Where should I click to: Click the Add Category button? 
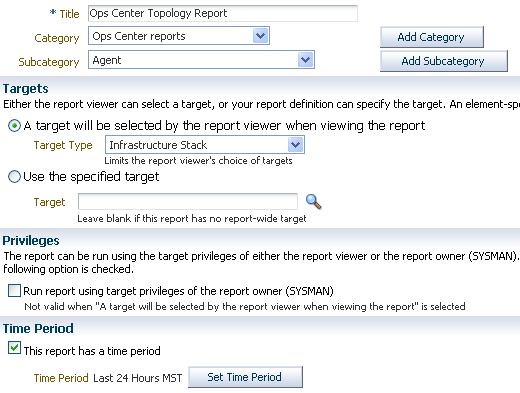point(432,37)
